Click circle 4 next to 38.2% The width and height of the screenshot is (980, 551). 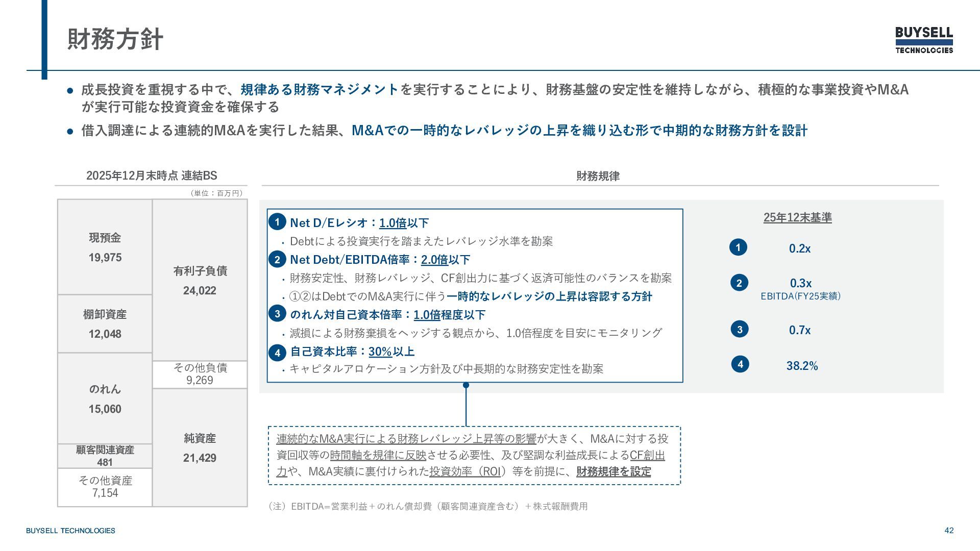click(x=740, y=364)
